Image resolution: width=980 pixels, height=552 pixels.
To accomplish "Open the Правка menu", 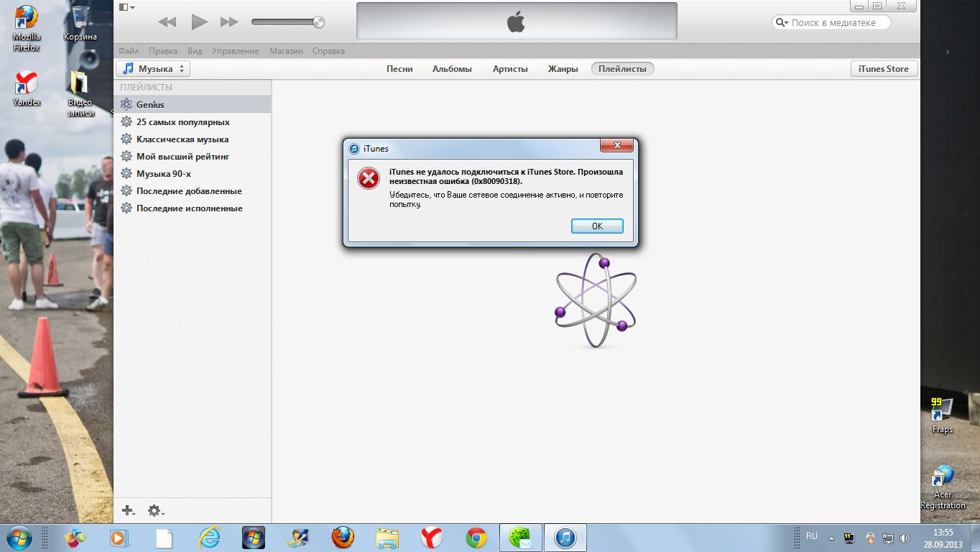I will pyautogui.click(x=163, y=51).
